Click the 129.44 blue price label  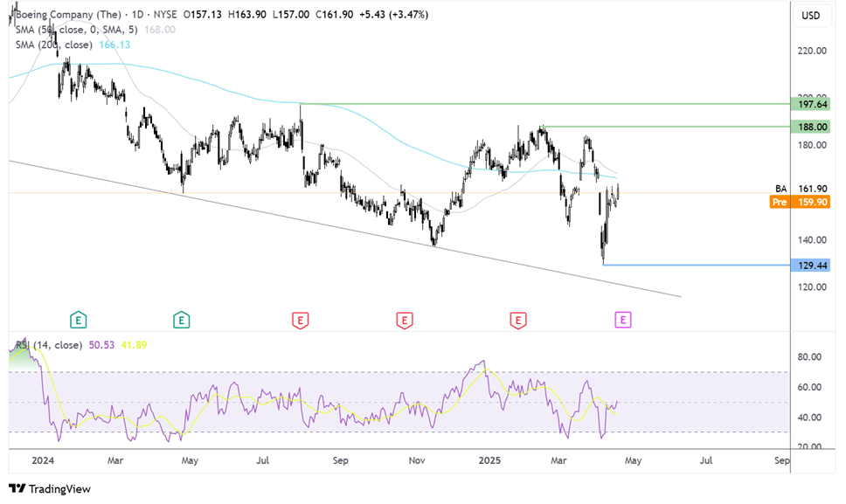coord(810,266)
